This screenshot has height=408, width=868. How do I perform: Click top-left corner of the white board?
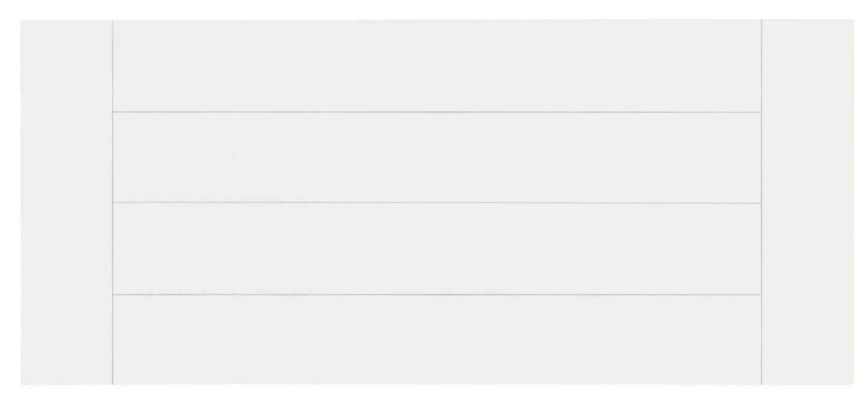coord(22,22)
